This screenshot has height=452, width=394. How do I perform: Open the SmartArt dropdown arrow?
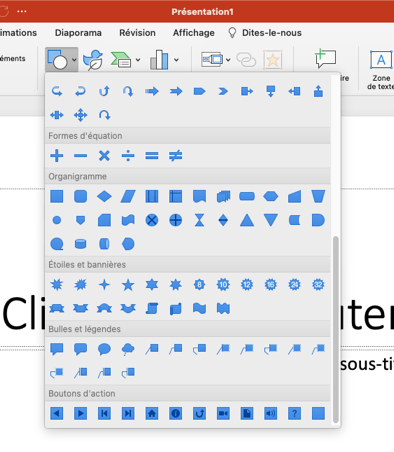[138, 60]
